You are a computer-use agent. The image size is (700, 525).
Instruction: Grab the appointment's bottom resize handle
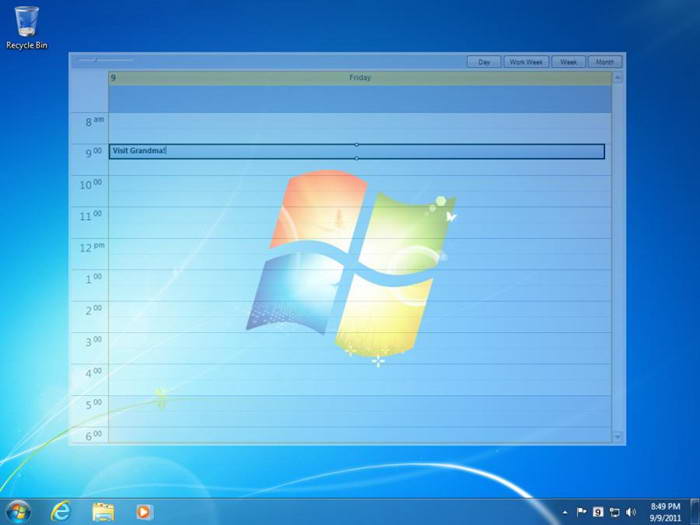point(356,158)
